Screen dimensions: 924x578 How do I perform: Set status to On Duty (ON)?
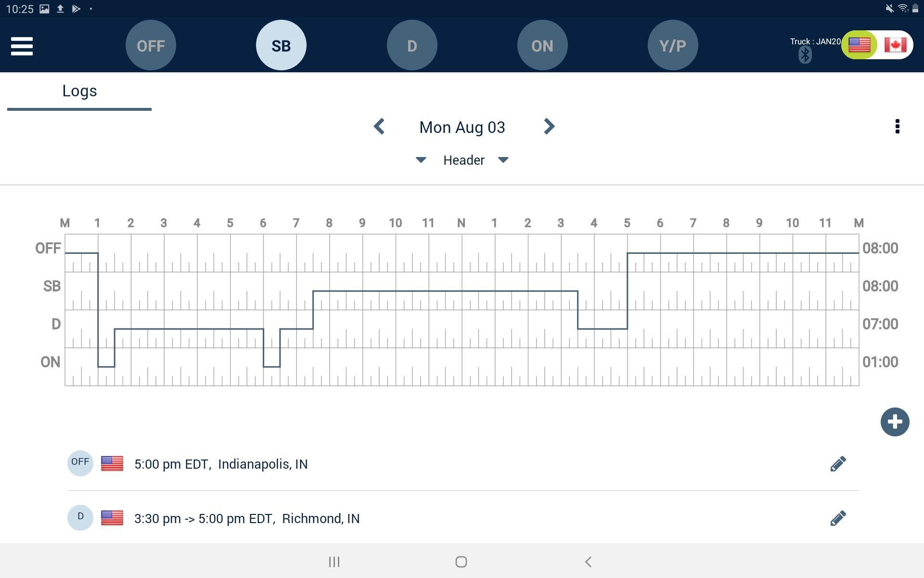click(x=542, y=45)
